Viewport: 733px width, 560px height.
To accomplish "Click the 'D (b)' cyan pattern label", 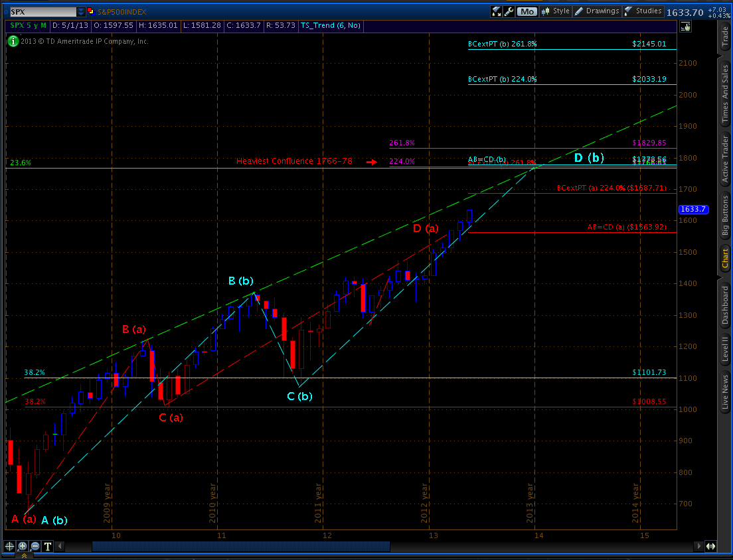I will pyautogui.click(x=589, y=158).
